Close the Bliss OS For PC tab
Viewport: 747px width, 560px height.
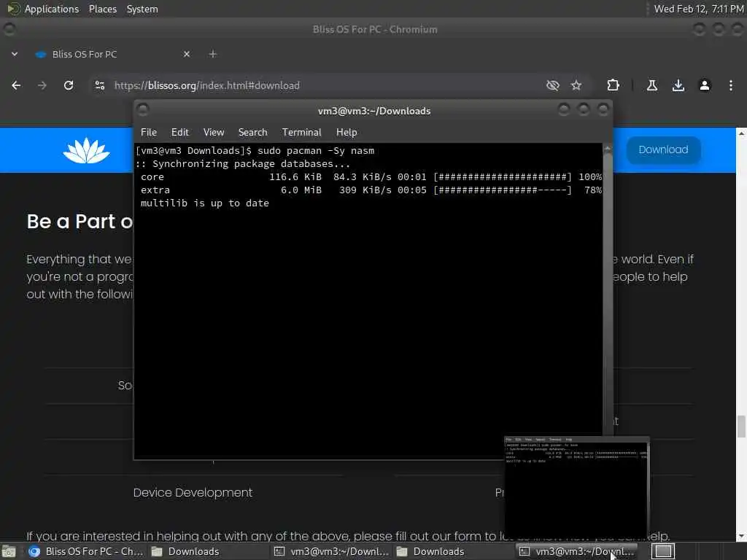[x=187, y=54]
